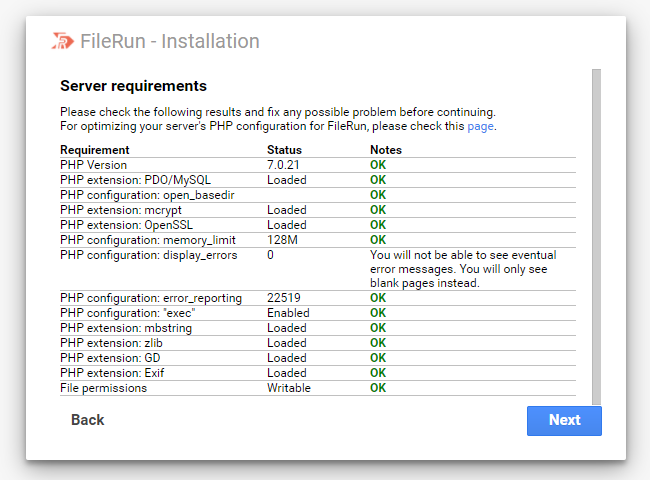Click the OK note for PHP Version
This screenshot has height=480, width=650.
coord(378,165)
